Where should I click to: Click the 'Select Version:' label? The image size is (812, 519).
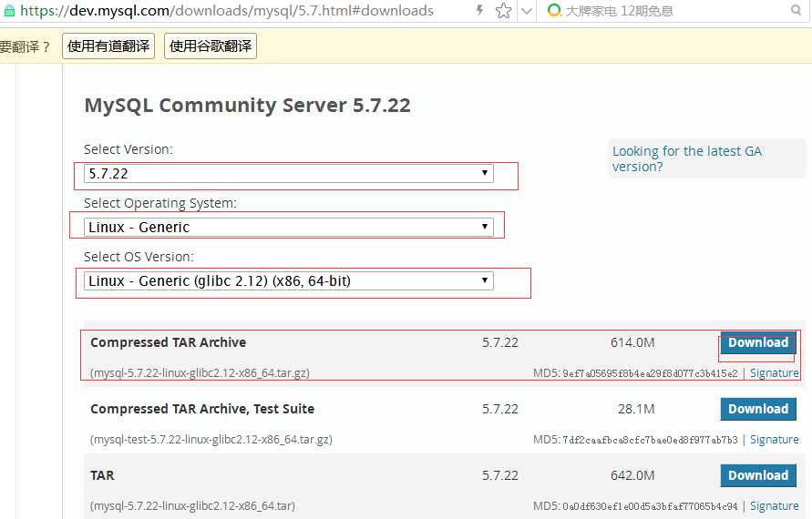click(128, 149)
